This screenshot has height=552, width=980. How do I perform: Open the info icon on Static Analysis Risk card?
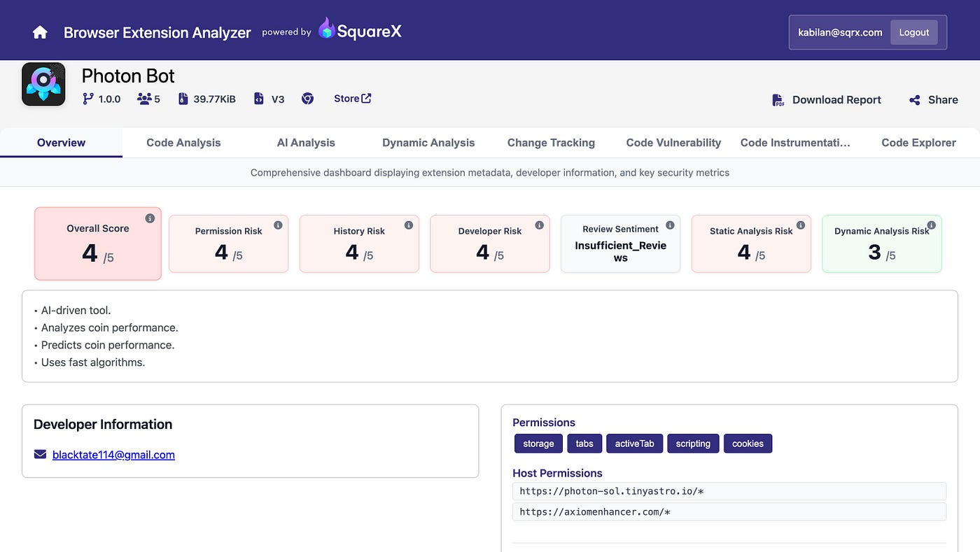(801, 225)
